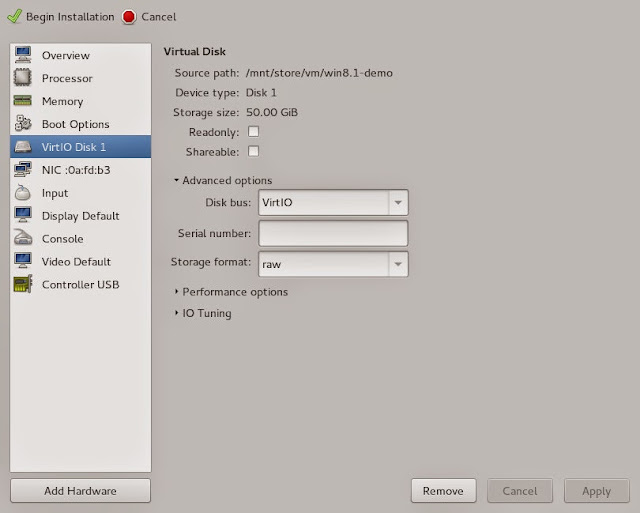The height and width of the screenshot is (513, 640).
Task: Click the Boot Options gears icon
Action: (23, 123)
